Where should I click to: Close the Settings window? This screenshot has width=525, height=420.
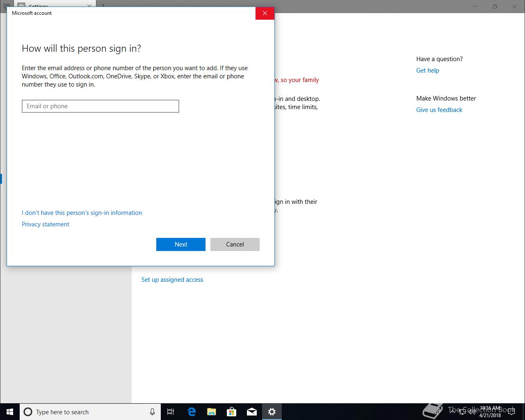tap(515, 6)
